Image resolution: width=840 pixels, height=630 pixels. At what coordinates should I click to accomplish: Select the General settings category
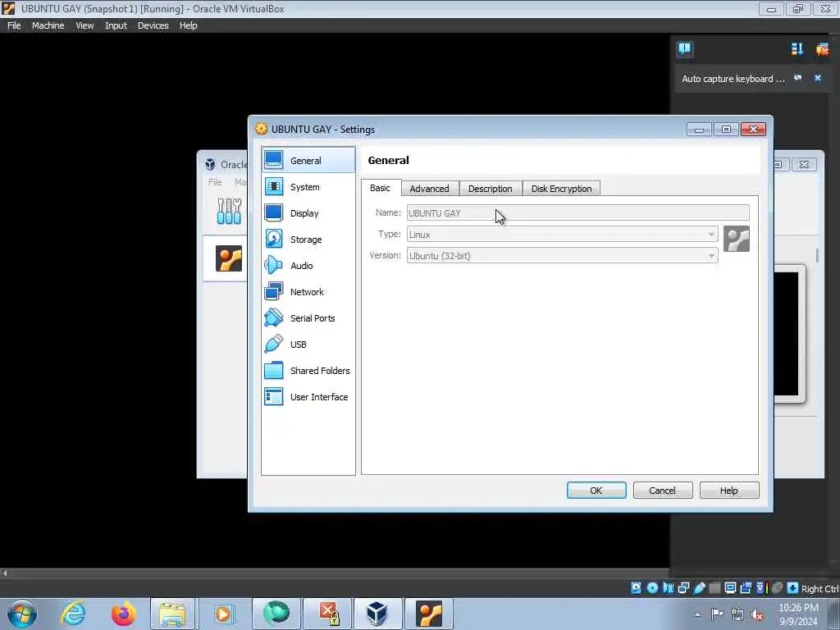pos(308,160)
